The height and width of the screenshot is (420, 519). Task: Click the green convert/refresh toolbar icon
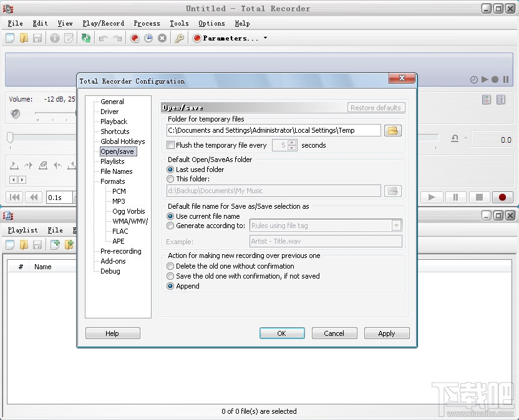click(x=86, y=39)
